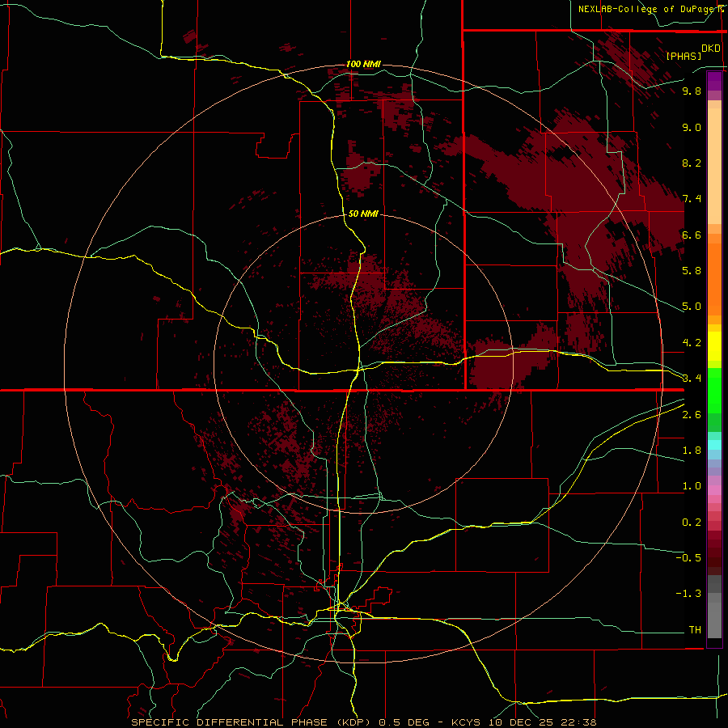Click the 50 NMI range ring label
This screenshot has height=728, width=728.
pyautogui.click(x=363, y=214)
